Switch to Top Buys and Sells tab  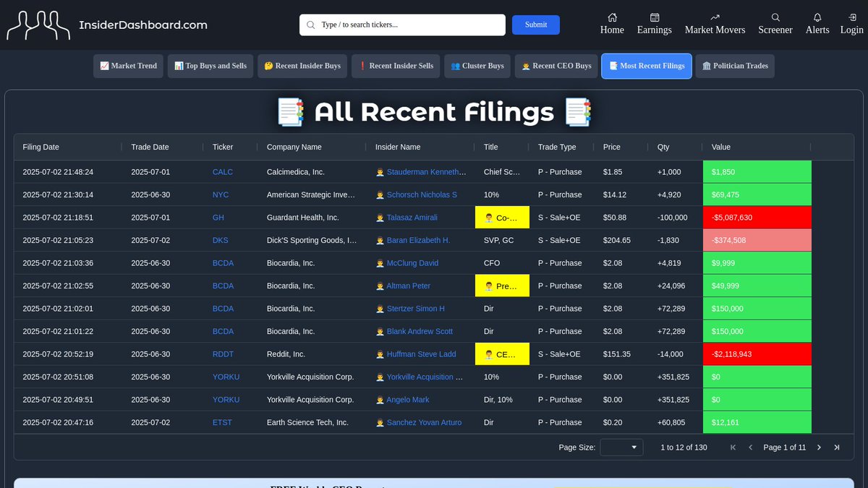pyautogui.click(x=210, y=66)
